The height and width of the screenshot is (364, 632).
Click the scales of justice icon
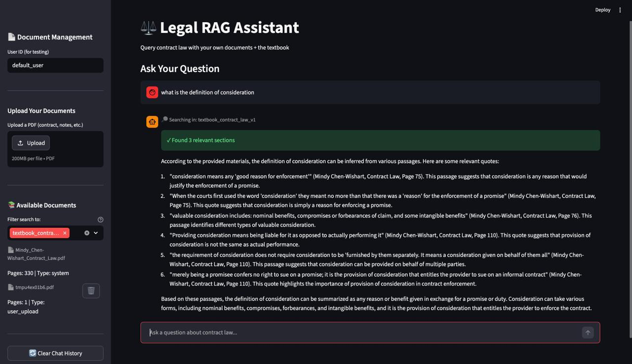(x=148, y=28)
